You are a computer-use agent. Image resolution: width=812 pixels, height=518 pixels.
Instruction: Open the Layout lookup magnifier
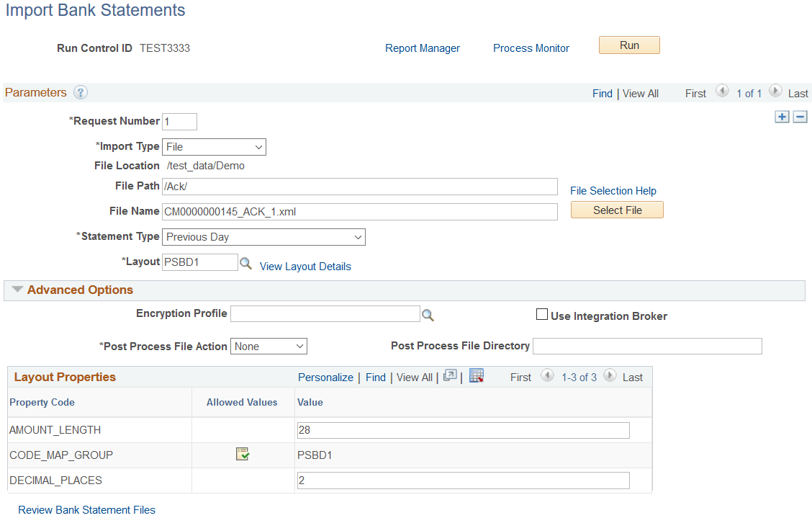245,262
